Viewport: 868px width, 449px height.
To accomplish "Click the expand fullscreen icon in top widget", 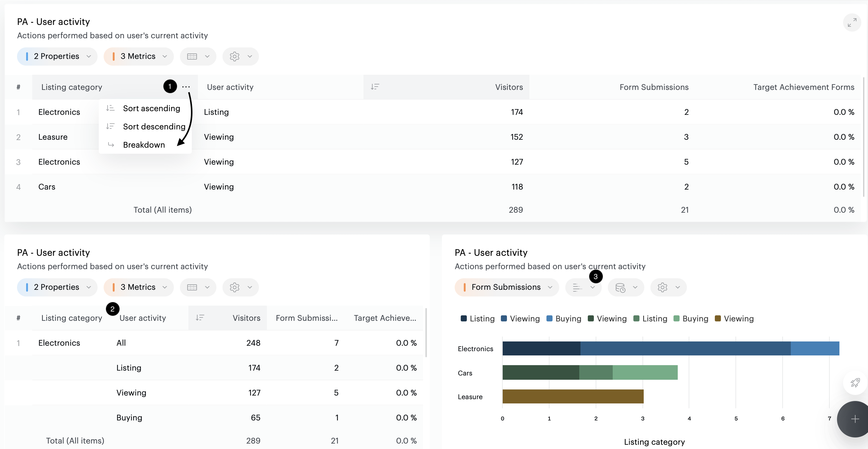I will (x=852, y=22).
